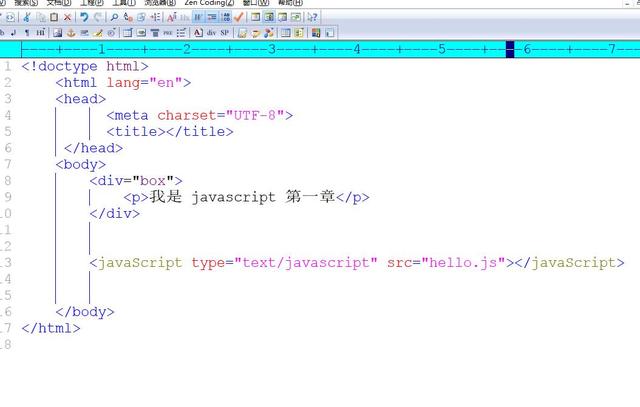Click the 'src="hello.js"' attribute text

[x=446, y=262]
